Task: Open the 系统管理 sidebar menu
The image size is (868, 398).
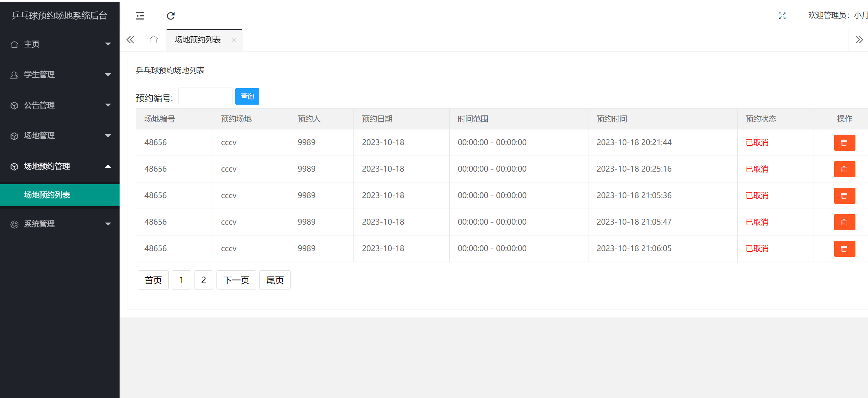Action: (x=60, y=224)
